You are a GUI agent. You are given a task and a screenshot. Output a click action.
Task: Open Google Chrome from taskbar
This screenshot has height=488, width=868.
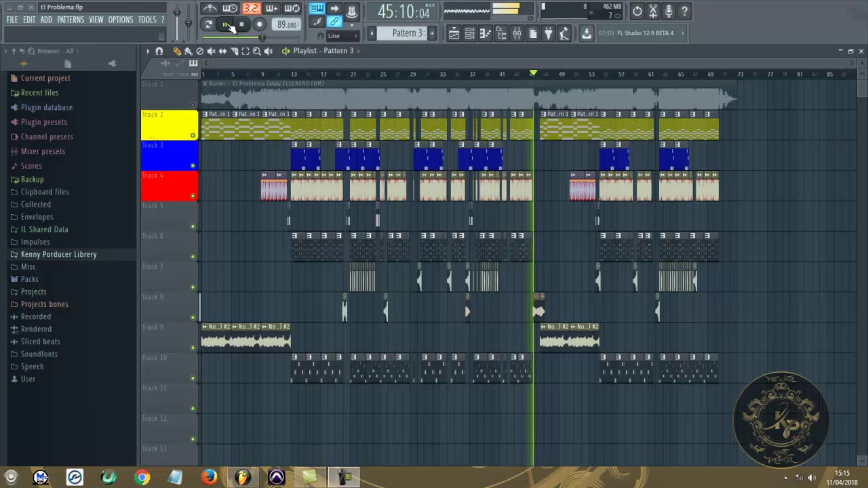142,477
